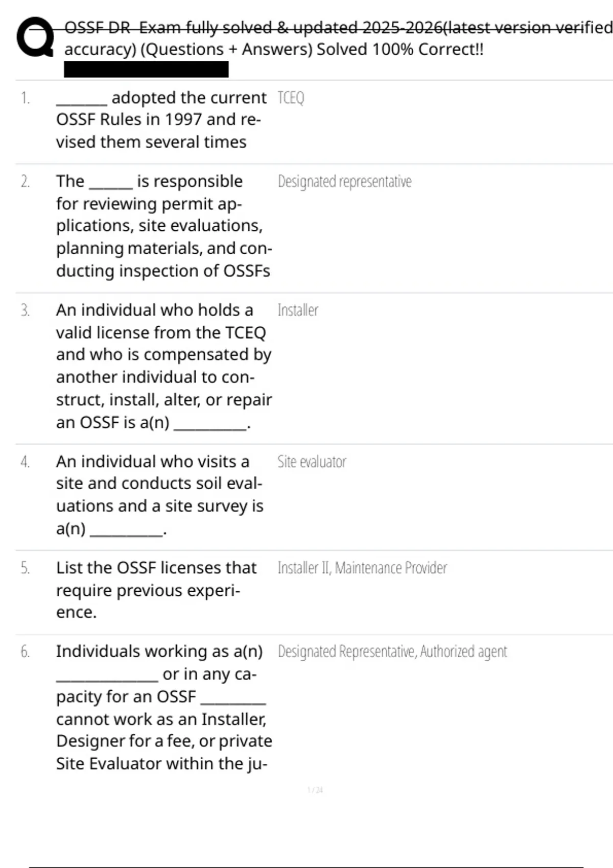Click question about reviewing permit applications
Image resolution: width=613 pixels, height=868 pixels.
(163, 226)
